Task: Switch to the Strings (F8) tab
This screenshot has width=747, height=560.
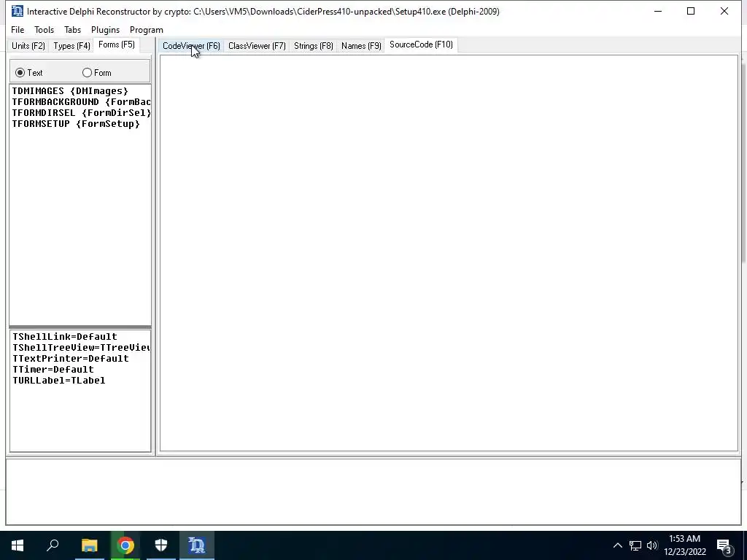Action: [314, 46]
